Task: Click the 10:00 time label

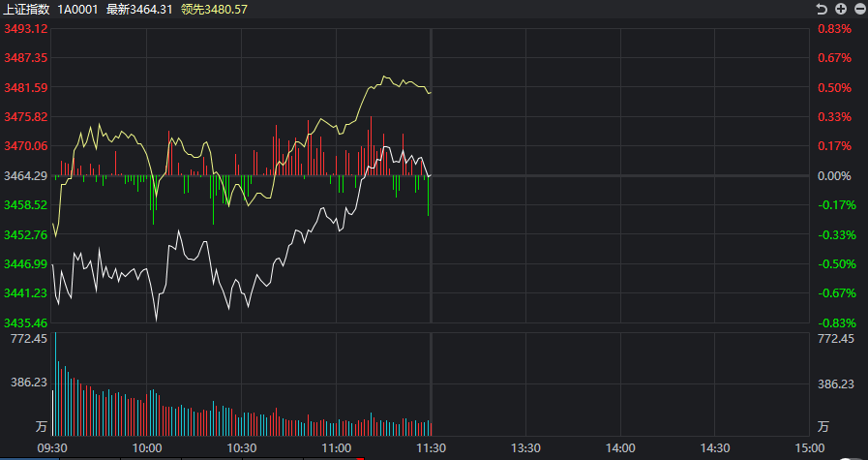Action: pos(147,447)
